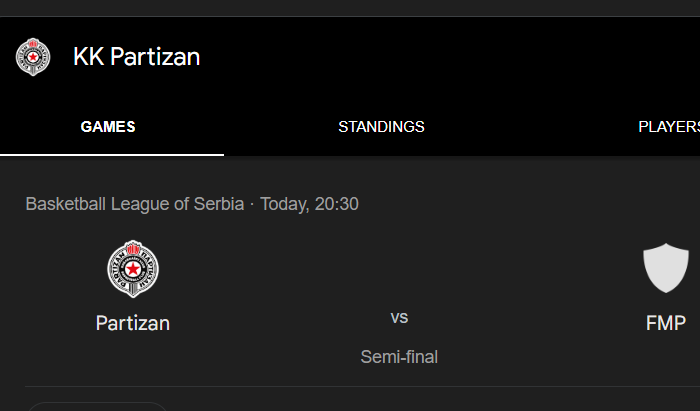The height and width of the screenshot is (411, 700).
Task: Switch to the STANDINGS tab
Action: coord(381,127)
